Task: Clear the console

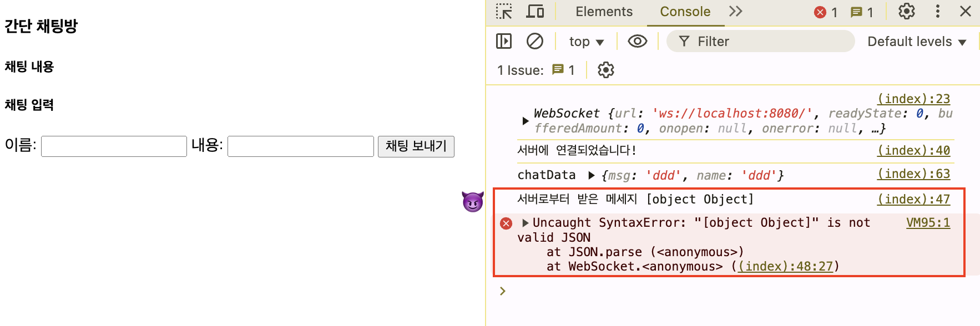Action: pos(535,41)
